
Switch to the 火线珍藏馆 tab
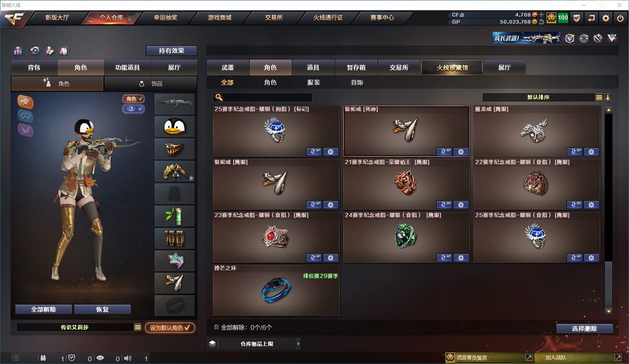452,68
